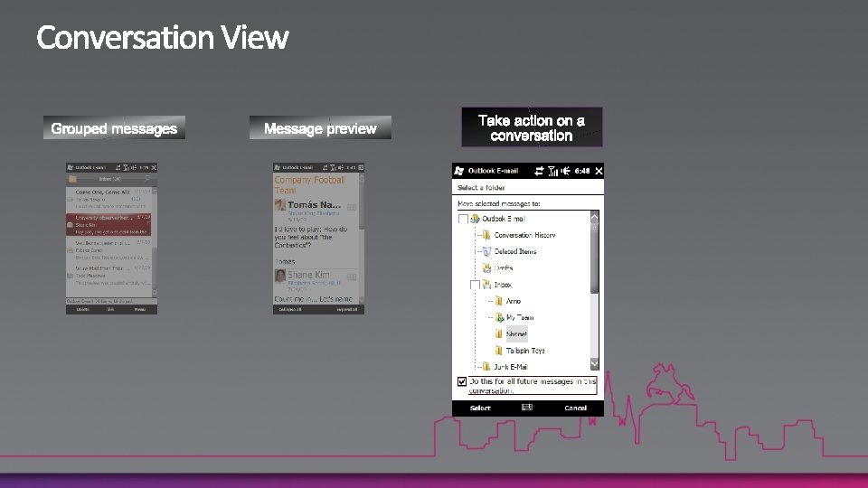Choose the Tailspin Toys folder

(x=525, y=351)
